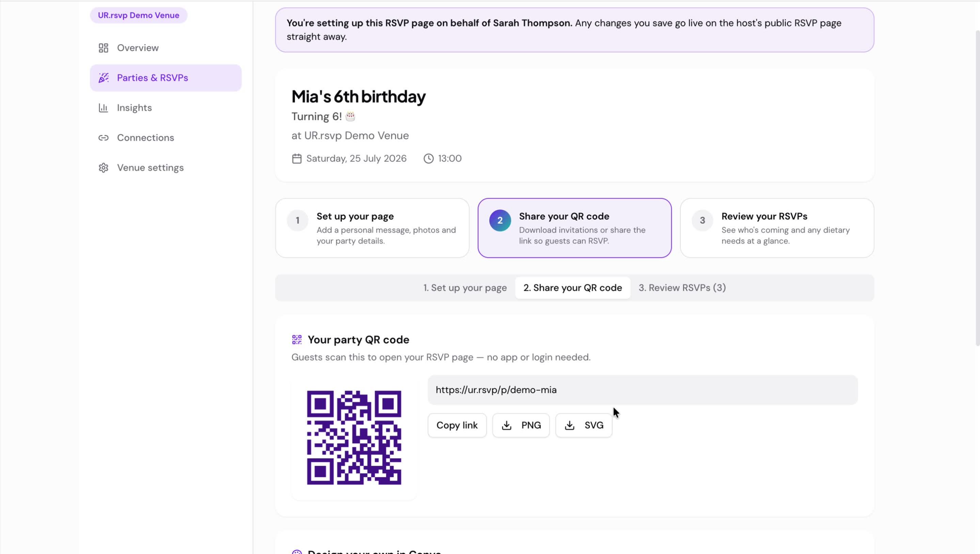The height and width of the screenshot is (554, 980).
Task: Click the Insights bar chart icon
Action: click(x=104, y=108)
